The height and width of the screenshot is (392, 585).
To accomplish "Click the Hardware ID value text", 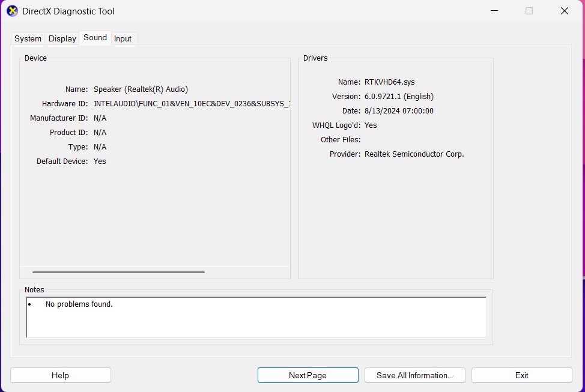I will 192,104.
